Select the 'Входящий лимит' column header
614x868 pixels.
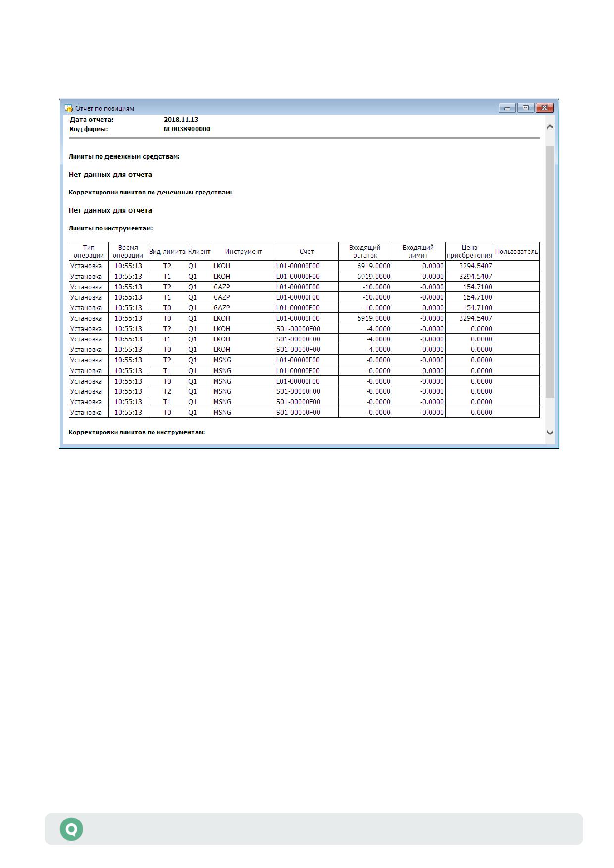pyautogui.click(x=418, y=251)
